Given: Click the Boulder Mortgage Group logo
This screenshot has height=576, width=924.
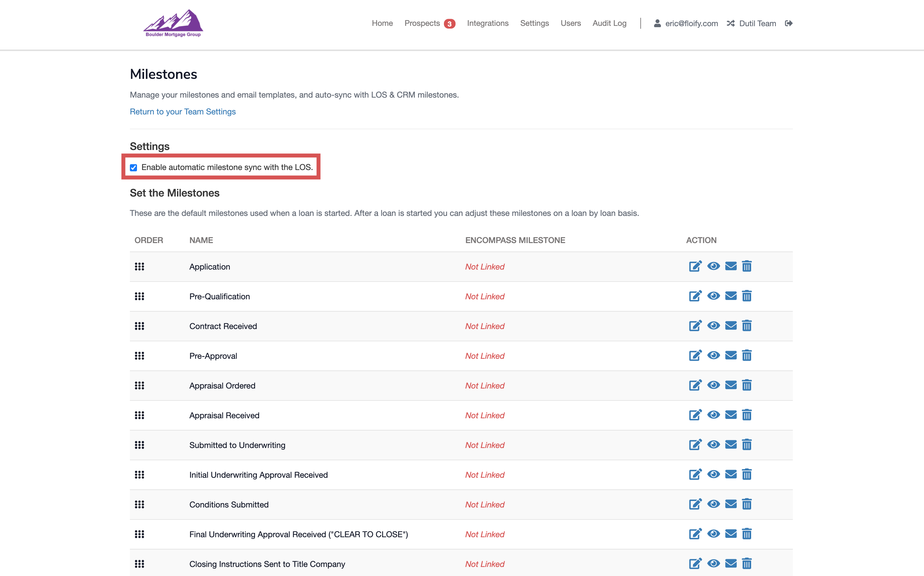Looking at the screenshot, I should (x=173, y=23).
